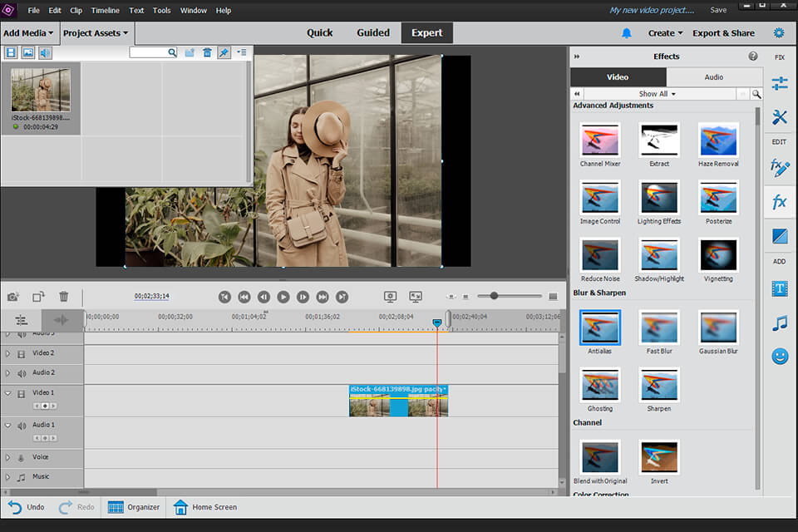Delete selection using the trash icon
This screenshot has width=798, height=532.
63,296
